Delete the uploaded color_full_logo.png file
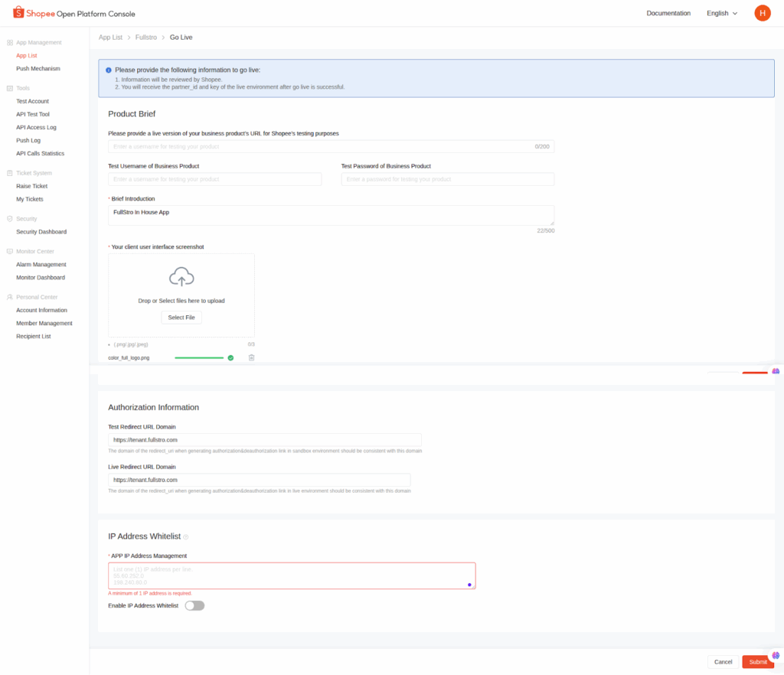 [x=251, y=357]
